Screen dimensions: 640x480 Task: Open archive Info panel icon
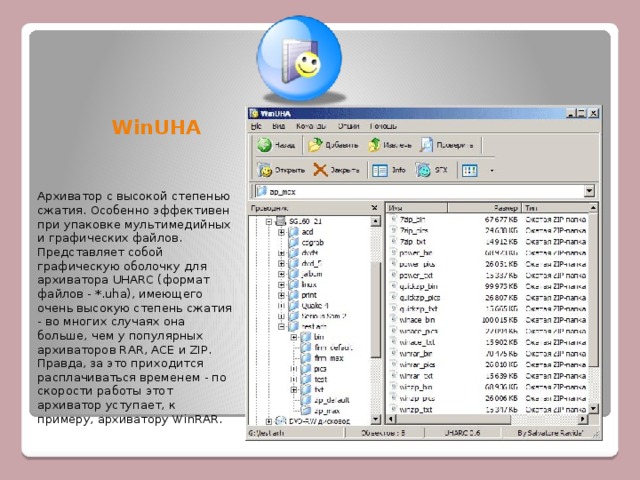(x=380, y=170)
